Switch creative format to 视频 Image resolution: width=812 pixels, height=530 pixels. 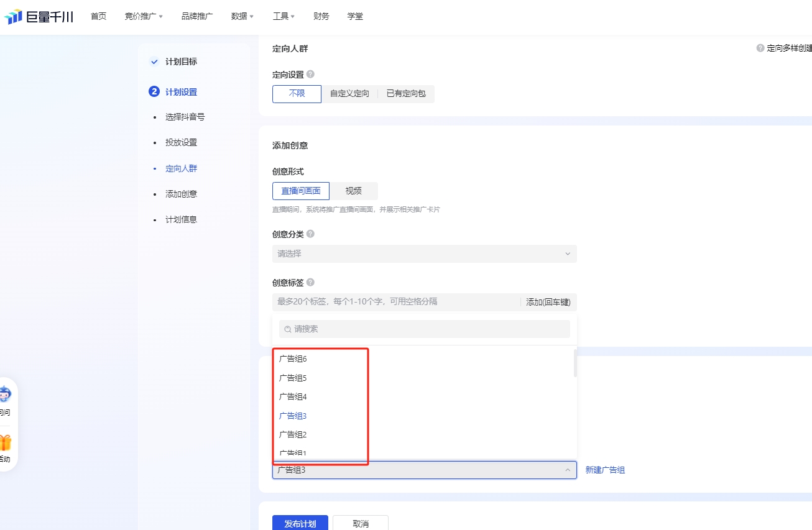353,191
